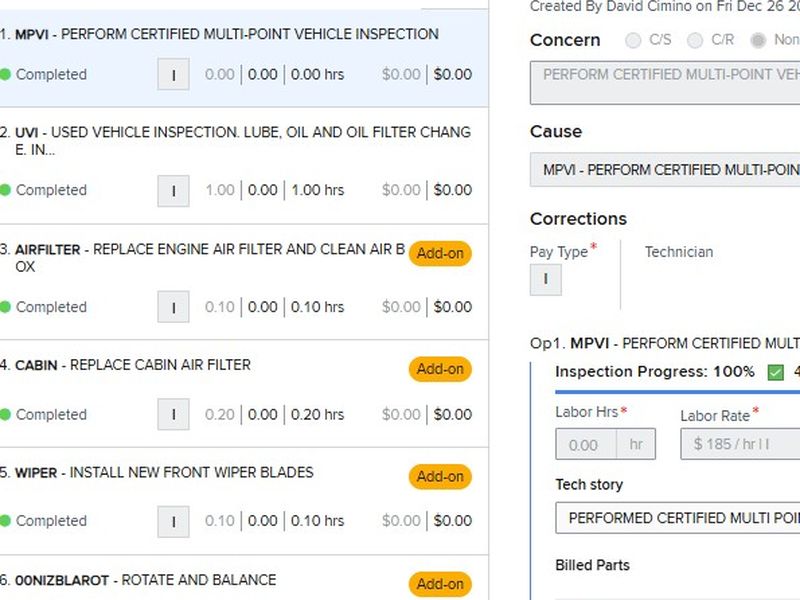
Task: Click green Completed status dot on UVI row
Action: [5, 190]
